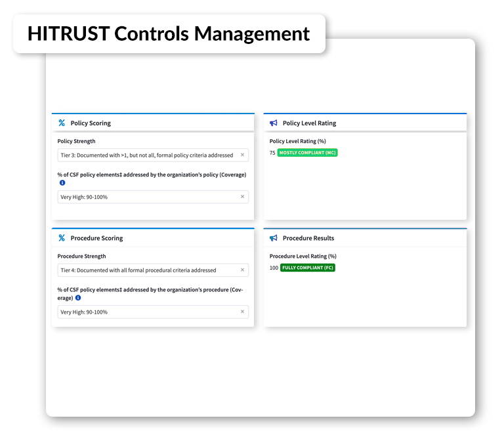Clear the procedure coverage Very High selection
This screenshot has height=439, width=504.
[x=242, y=312]
